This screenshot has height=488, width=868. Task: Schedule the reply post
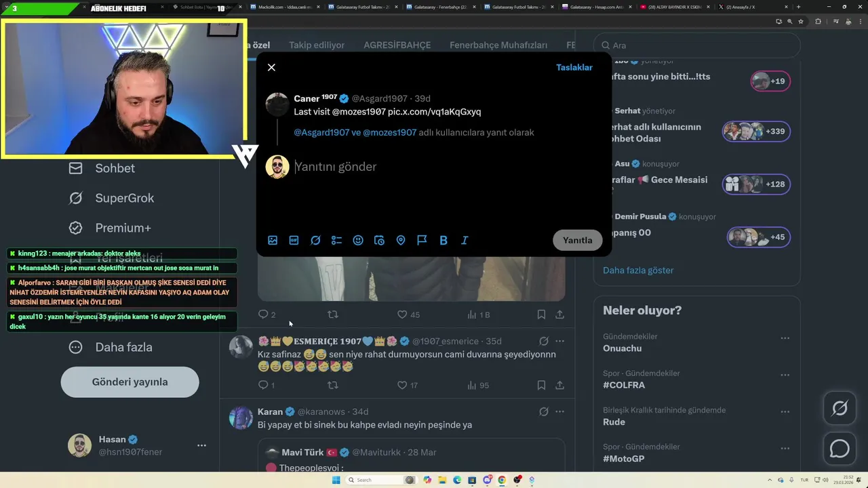(x=379, y=240)
